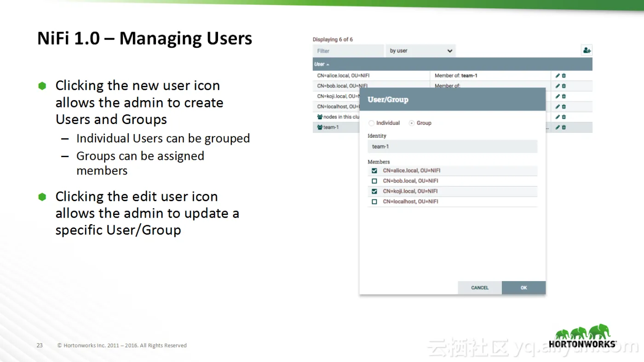Click the pencil icon in the team-1 row
The width and height of the screenshot is (644, 362).
coord(558,127)
